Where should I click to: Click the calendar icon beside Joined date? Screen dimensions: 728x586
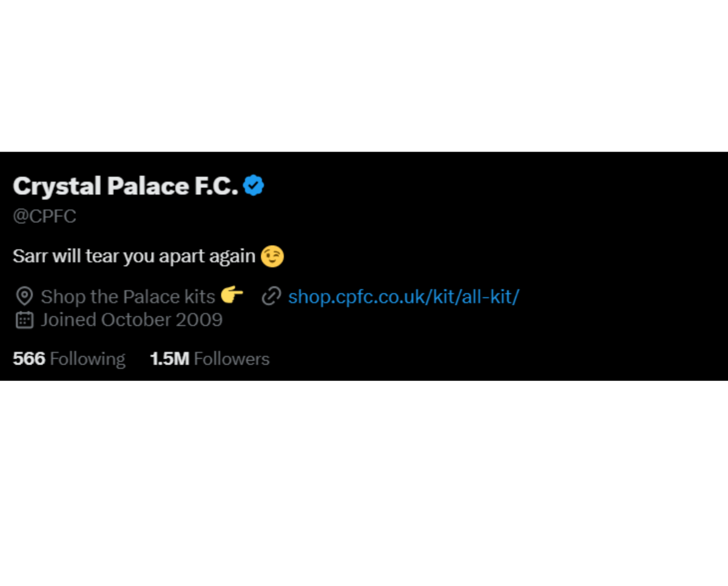pyautogui.click(x=24, y=320)
